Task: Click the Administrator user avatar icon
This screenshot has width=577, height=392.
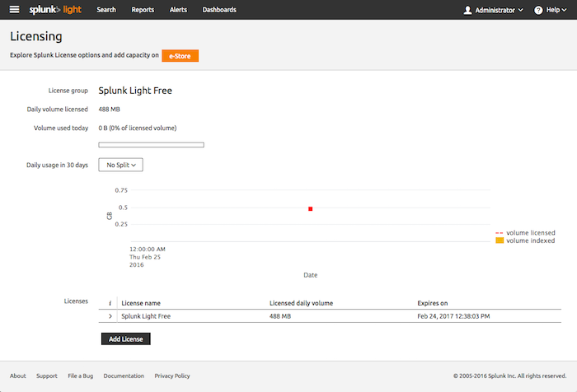Action: point(467,10)
